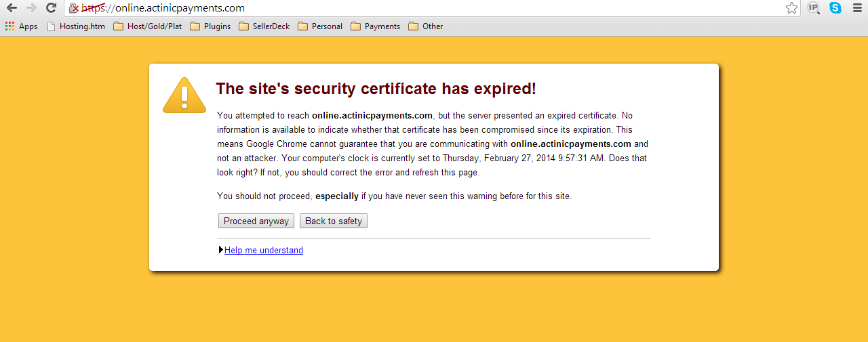Click the address bar URL field
868x342 pixels.
point(434,8)
